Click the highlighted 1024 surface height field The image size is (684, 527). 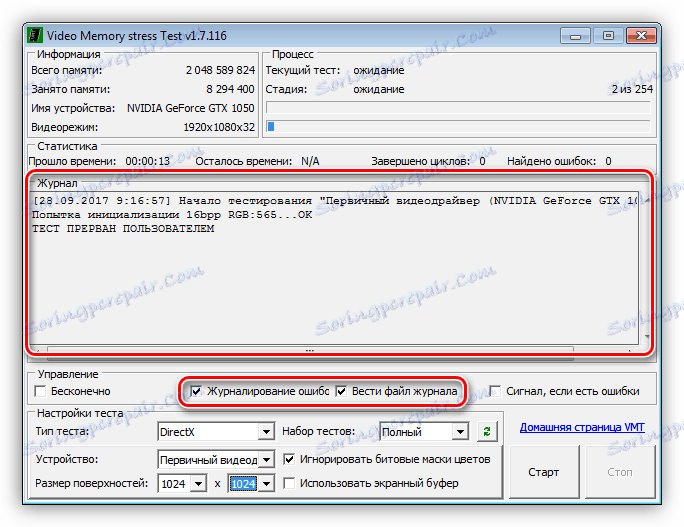click(243, 484)
